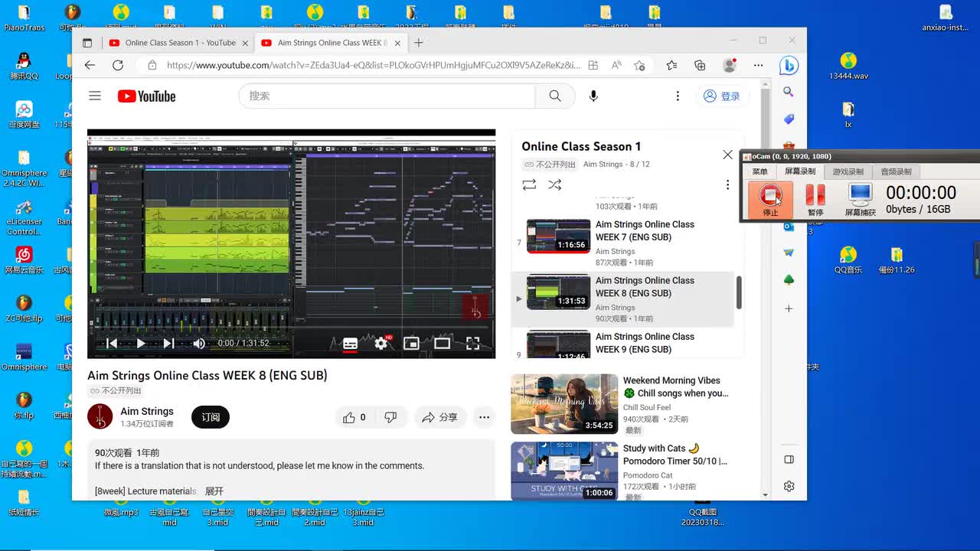Click the YouTube URL address bar
Image resolution: width=980 pixels, height=551 pixels.
pyautogui.click(x=373, y=65)
